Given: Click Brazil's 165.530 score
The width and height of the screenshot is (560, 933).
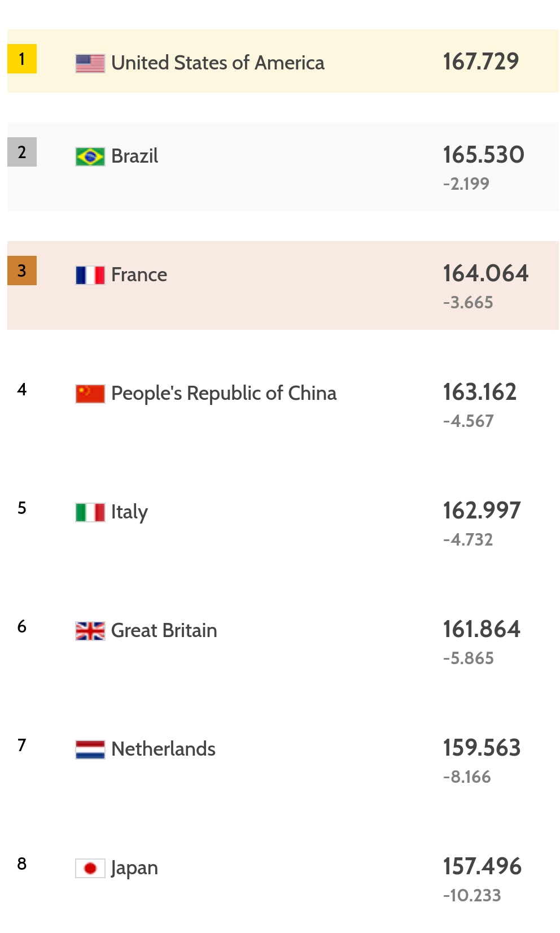Looking at the screenshot, I should tap(483, 155).
